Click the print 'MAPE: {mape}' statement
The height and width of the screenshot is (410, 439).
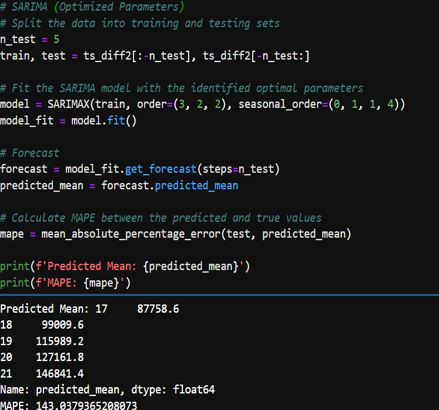[x=66, y=283]
